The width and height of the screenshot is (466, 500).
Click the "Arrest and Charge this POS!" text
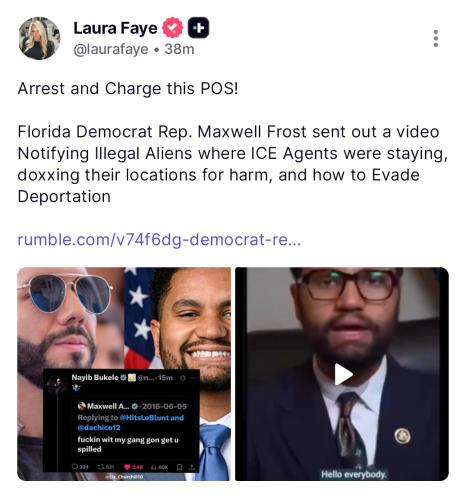tap(128, 89)
